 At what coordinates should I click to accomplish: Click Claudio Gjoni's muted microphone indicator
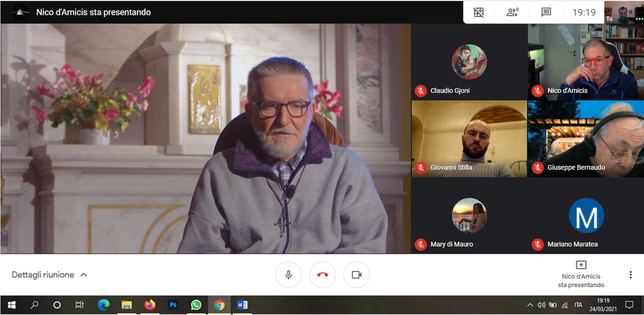[421, 91]
